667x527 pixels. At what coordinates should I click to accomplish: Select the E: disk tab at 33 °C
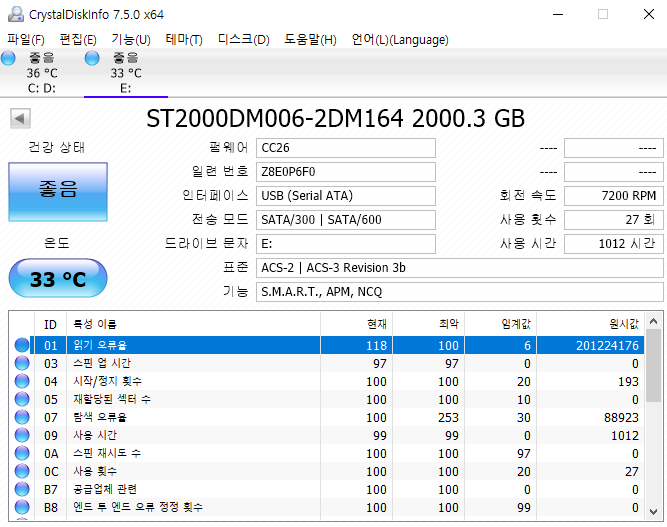(126, 73)
